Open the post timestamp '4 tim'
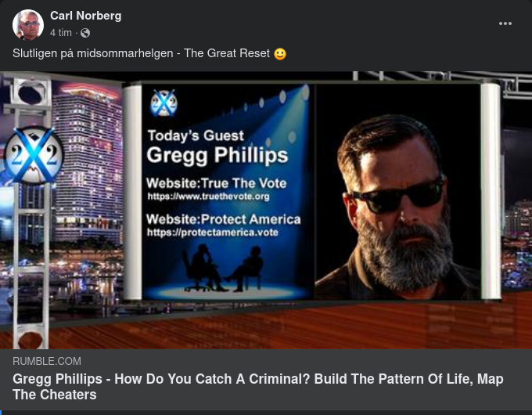Screen dimensions: 532x415 61,33
